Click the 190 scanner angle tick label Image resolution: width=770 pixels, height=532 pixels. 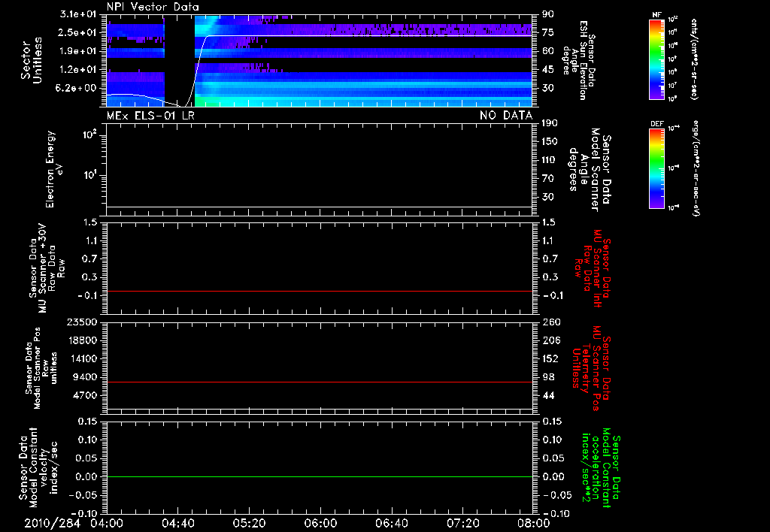pos(550,123)
